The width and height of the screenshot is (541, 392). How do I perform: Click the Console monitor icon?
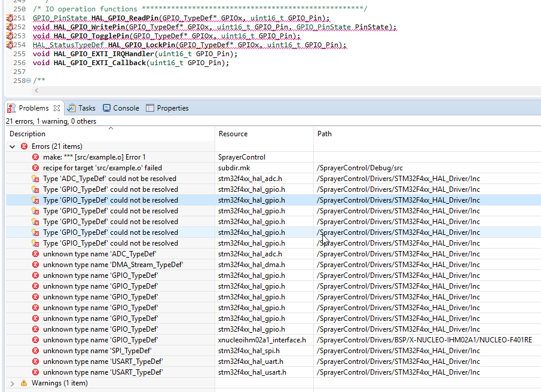pyautogui.click(x=106, y=108)
